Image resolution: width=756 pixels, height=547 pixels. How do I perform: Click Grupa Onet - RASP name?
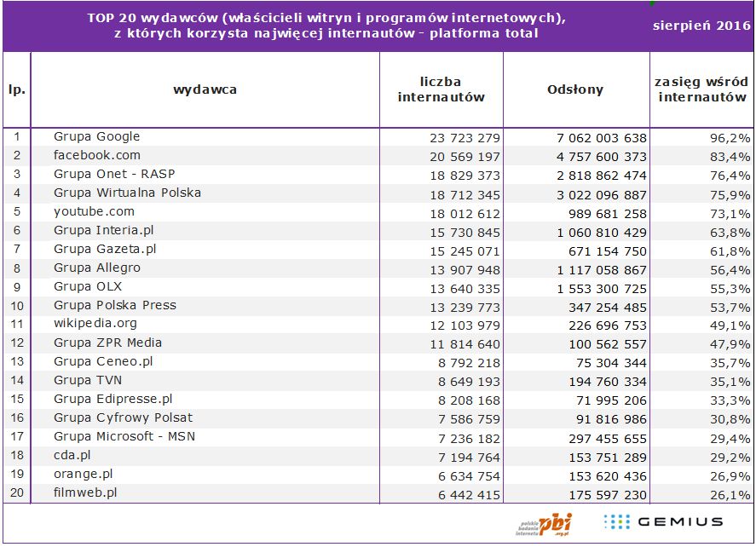[114, 174]
